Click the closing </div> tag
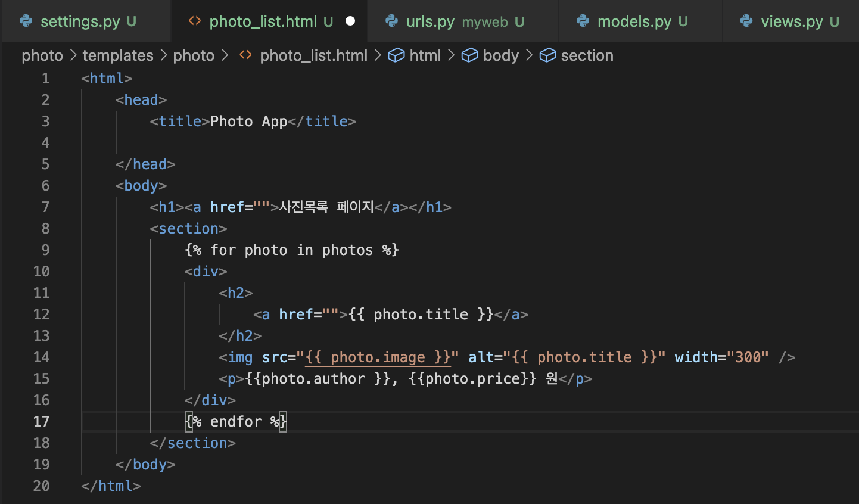The width and height of the screenshot is (859, 504). 210,400
